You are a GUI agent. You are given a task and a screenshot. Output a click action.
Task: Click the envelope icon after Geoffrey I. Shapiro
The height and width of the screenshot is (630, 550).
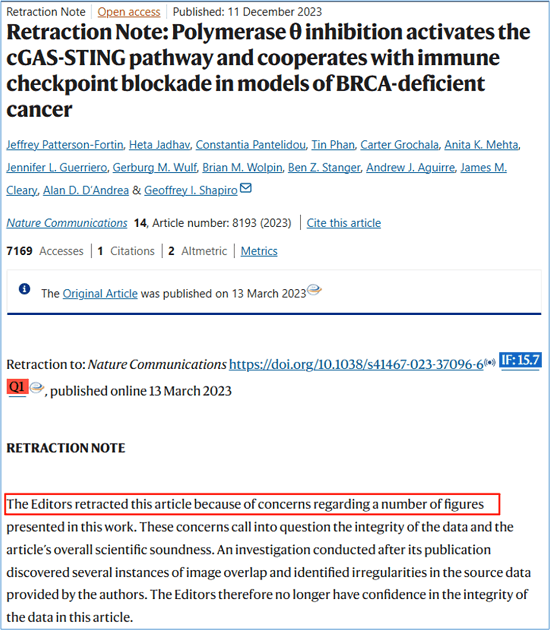245,188
